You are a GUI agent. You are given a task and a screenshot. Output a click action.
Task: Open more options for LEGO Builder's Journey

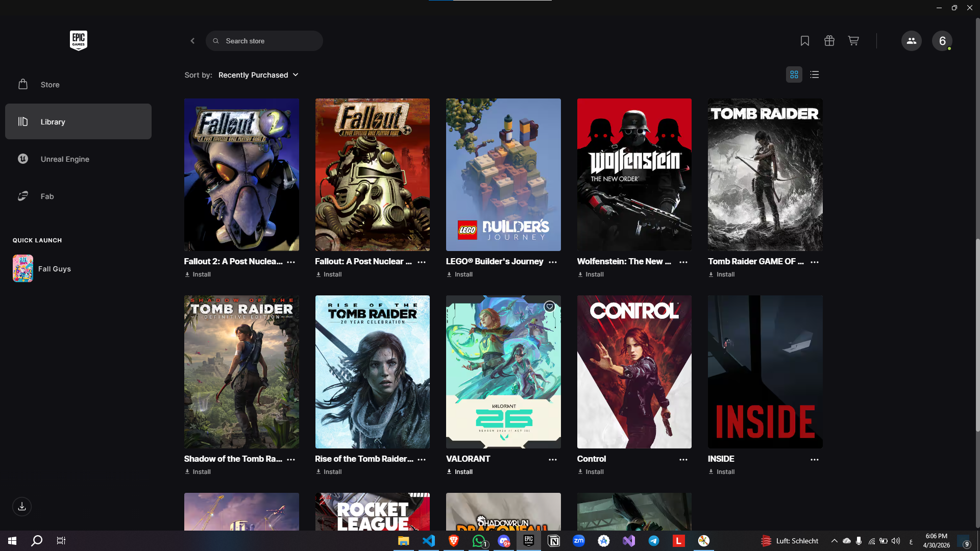point(553,262)
